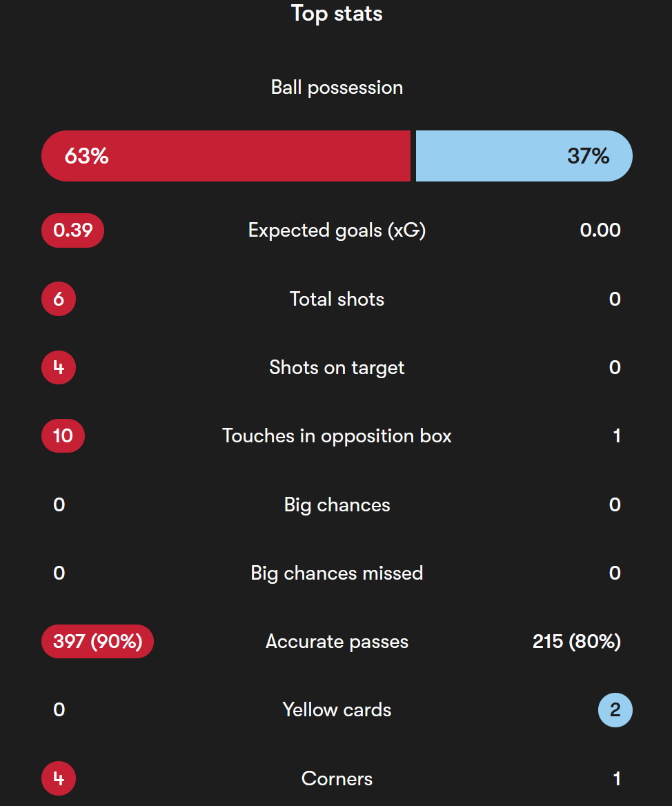Click the Top stats heading
The height and width of the screenshot is (806, 672).
[337, 13]
